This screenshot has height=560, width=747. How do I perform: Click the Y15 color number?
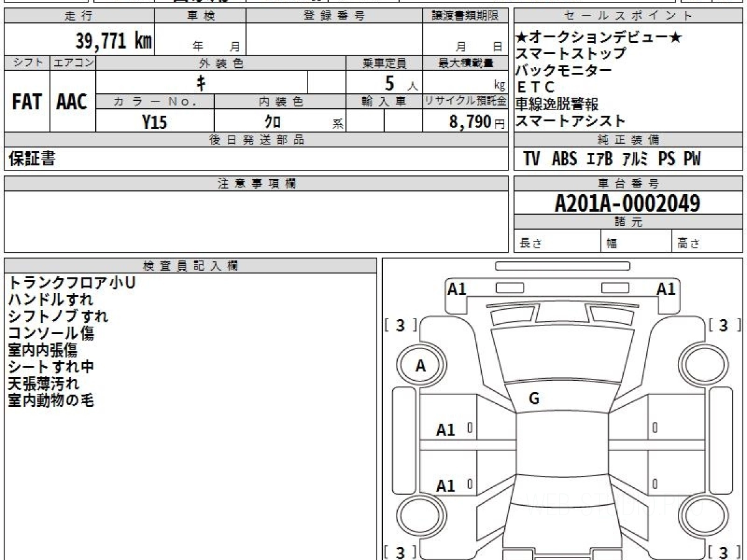(x=154, y=122)
